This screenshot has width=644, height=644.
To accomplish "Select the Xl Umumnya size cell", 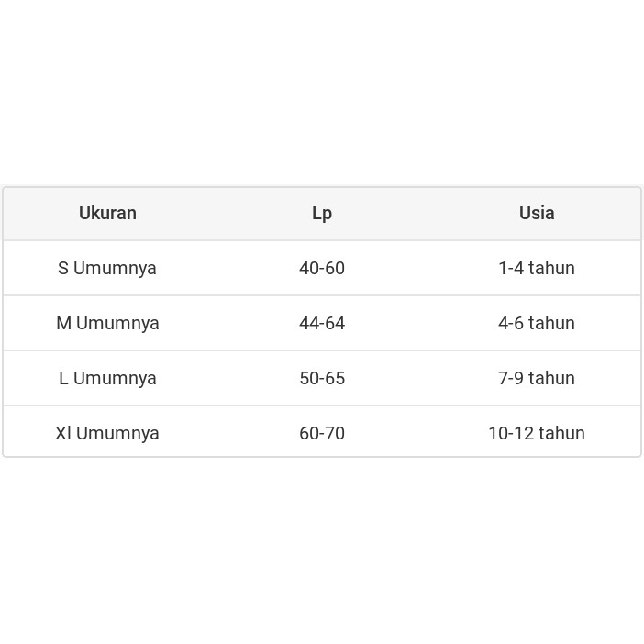I will [107, 433].
